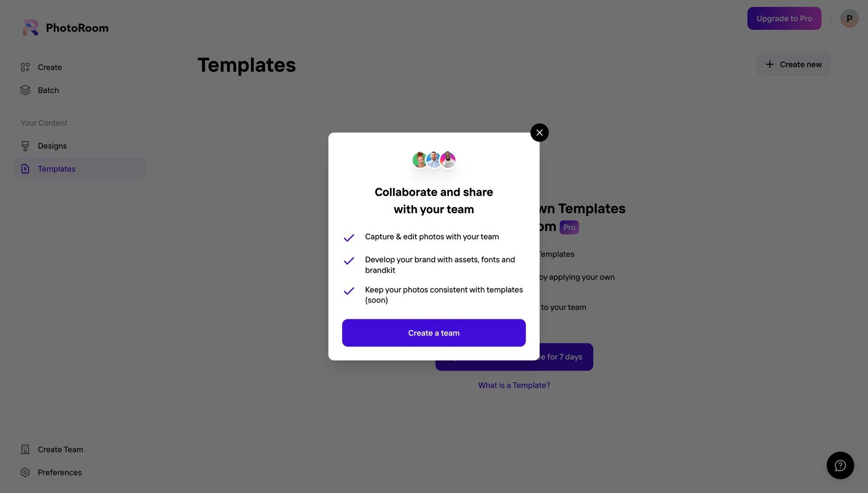Viewport: 868px width, 493px height.
Task: Open the profile avatar menu
Action: [849, 19]
